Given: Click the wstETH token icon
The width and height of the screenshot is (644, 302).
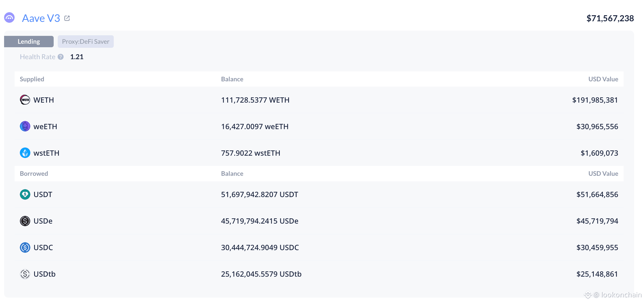Looking at the screenshot, I should tap(25, 153).
